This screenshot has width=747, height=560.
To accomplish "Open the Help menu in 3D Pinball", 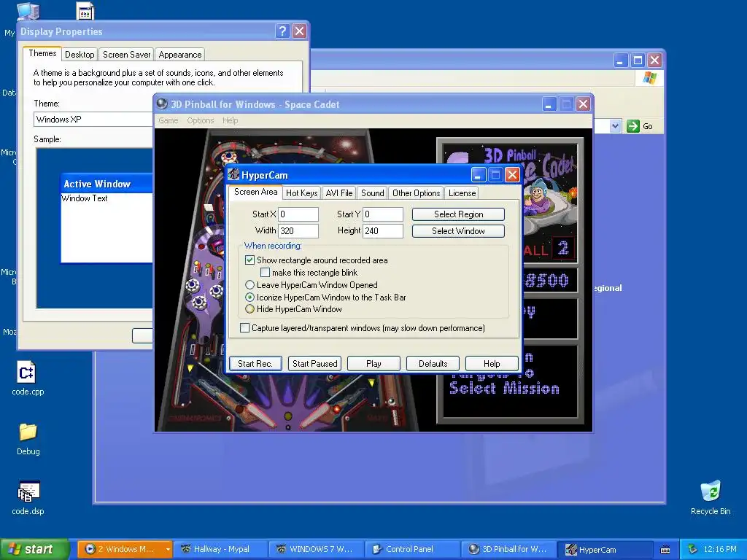I will 230,120.
